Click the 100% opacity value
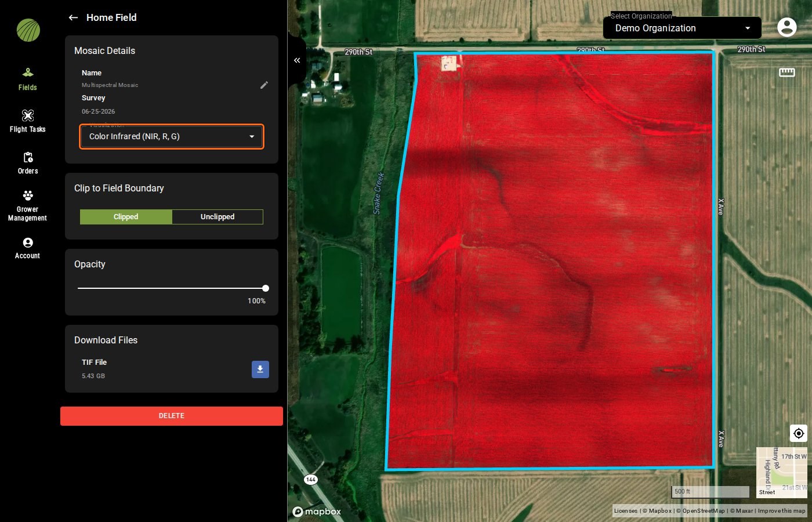Screen dimensions: 812x522 point(256,301)
